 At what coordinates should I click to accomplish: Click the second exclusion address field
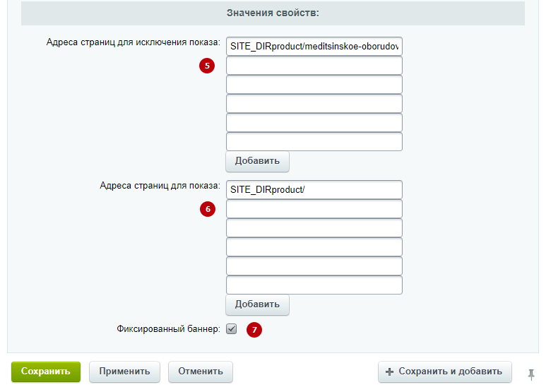pyautogui.click(x=314, y=65)
